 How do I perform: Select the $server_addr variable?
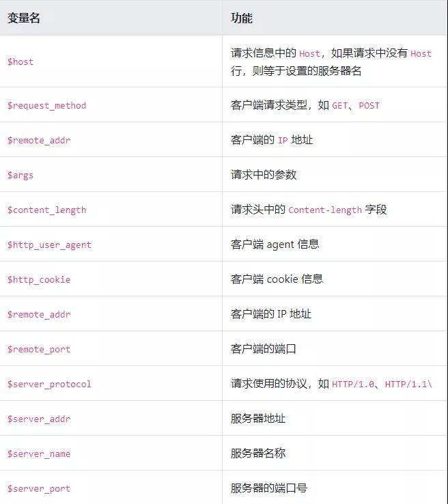coord(39,419)
